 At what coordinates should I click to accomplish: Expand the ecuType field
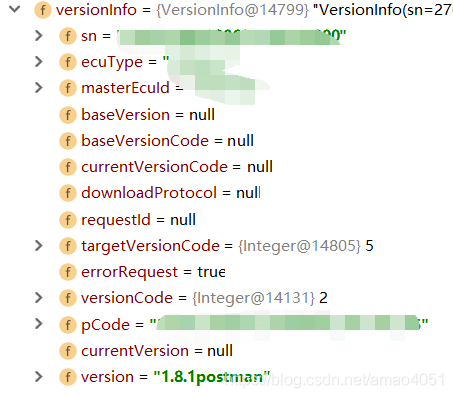pos(39,62)
